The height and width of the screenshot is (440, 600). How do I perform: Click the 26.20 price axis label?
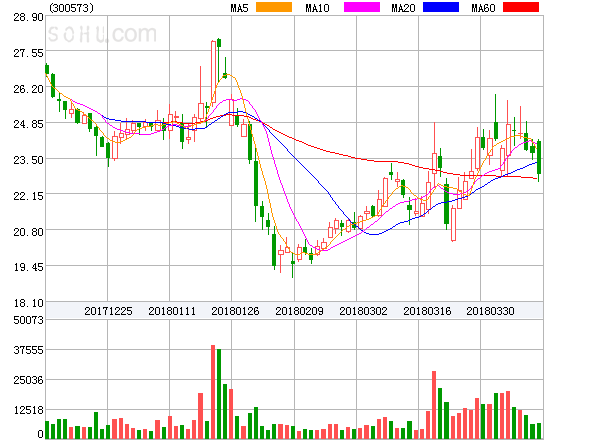pos(28,89)
